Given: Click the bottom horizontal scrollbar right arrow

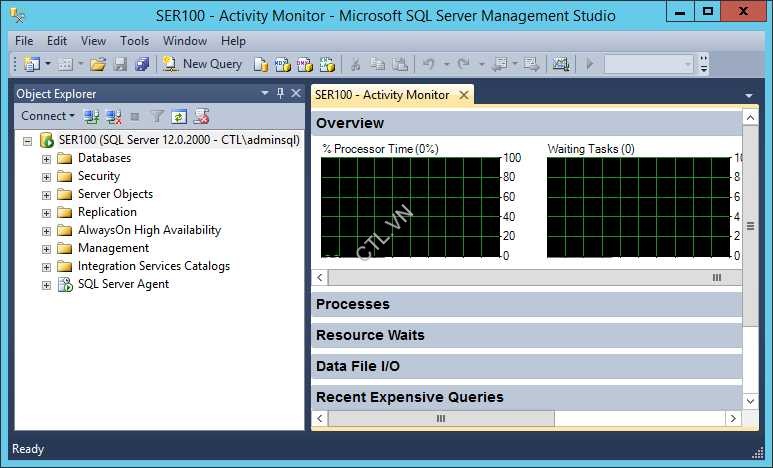Looking at the screenshot, I should click(x=733, y=418).
